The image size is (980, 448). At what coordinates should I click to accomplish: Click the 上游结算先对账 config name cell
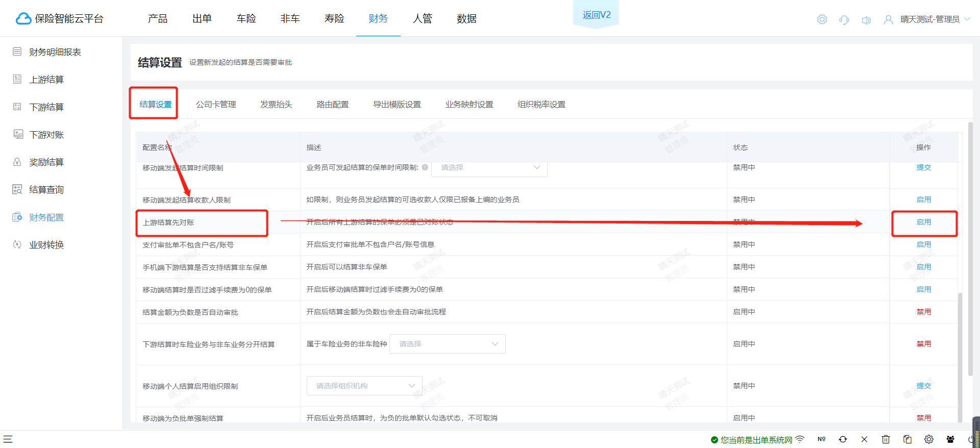(218, 222)
